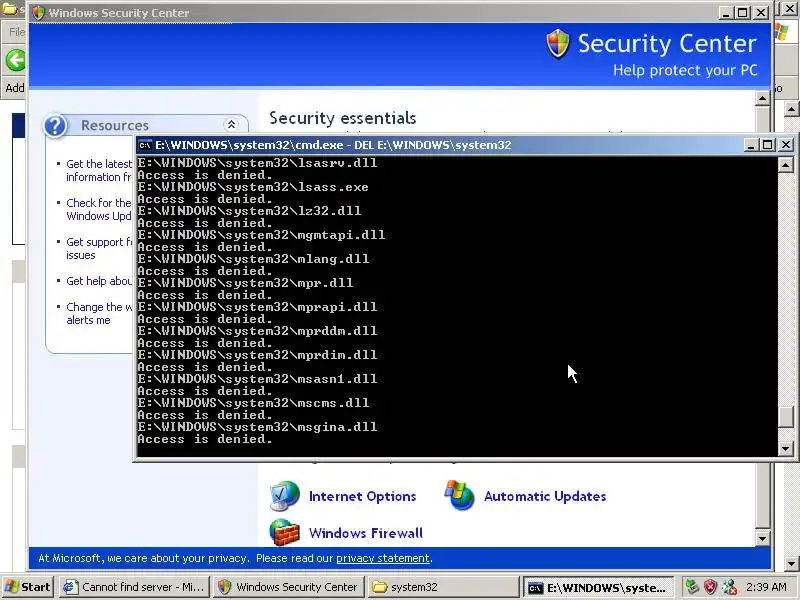
Task: Click Security Center scroll up arrow
Action: click(762, 98)
